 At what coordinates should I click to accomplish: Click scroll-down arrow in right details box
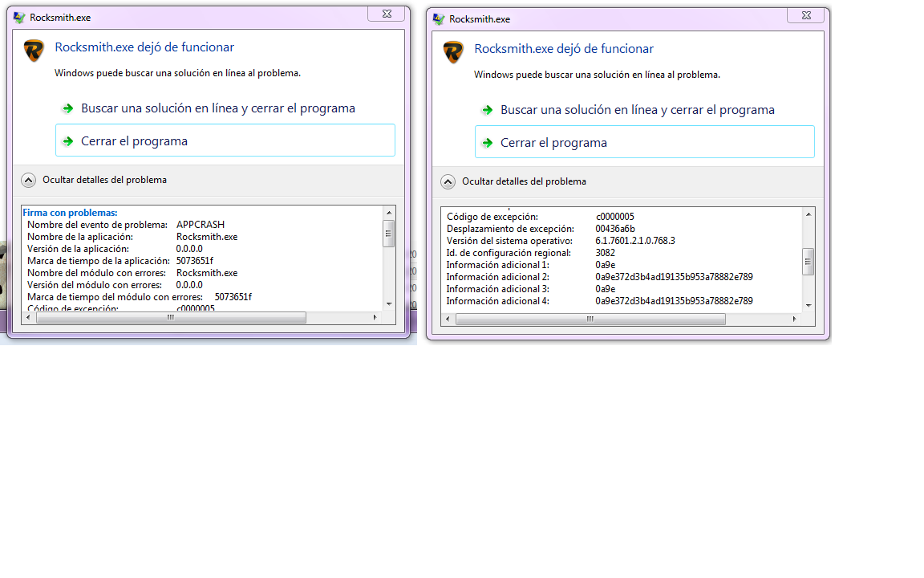coord(808,306)
